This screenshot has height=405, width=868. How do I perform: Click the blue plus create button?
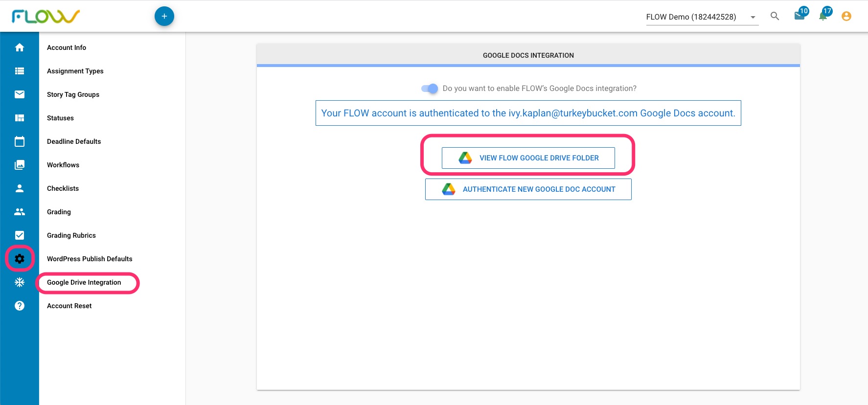pyautogui.click(x=164, y=16)
